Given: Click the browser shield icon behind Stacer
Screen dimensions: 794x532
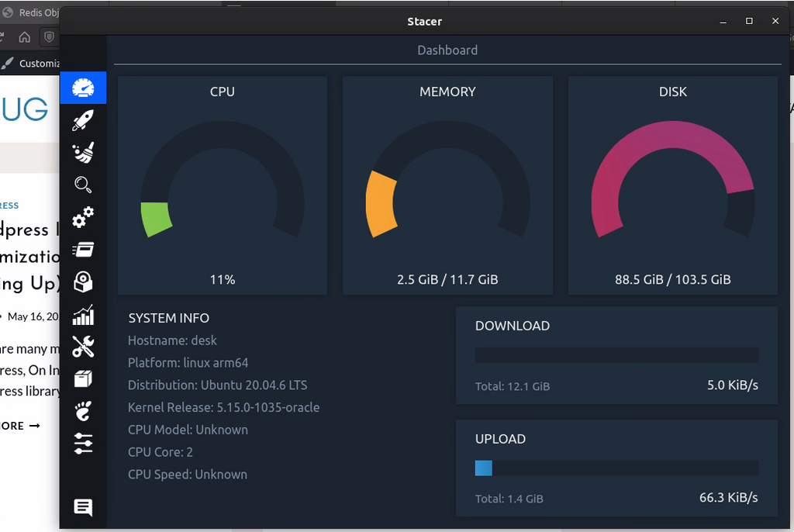Looking at the screenshot, I should click(x=49, y=37).
